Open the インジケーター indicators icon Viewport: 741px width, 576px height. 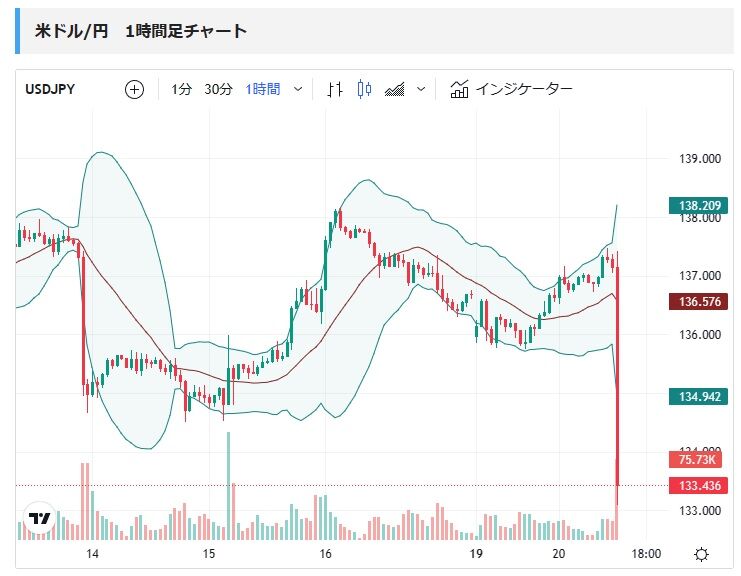tap(460, 89)
